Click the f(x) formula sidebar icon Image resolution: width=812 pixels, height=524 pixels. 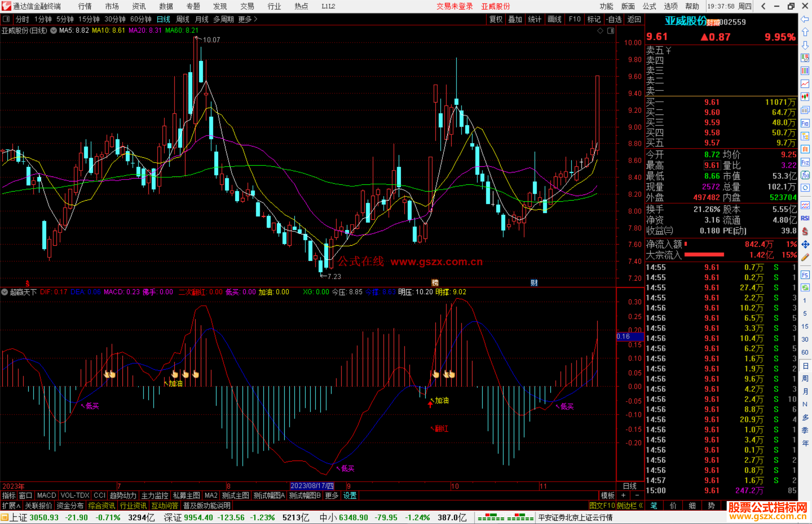(x=805, y=175)
